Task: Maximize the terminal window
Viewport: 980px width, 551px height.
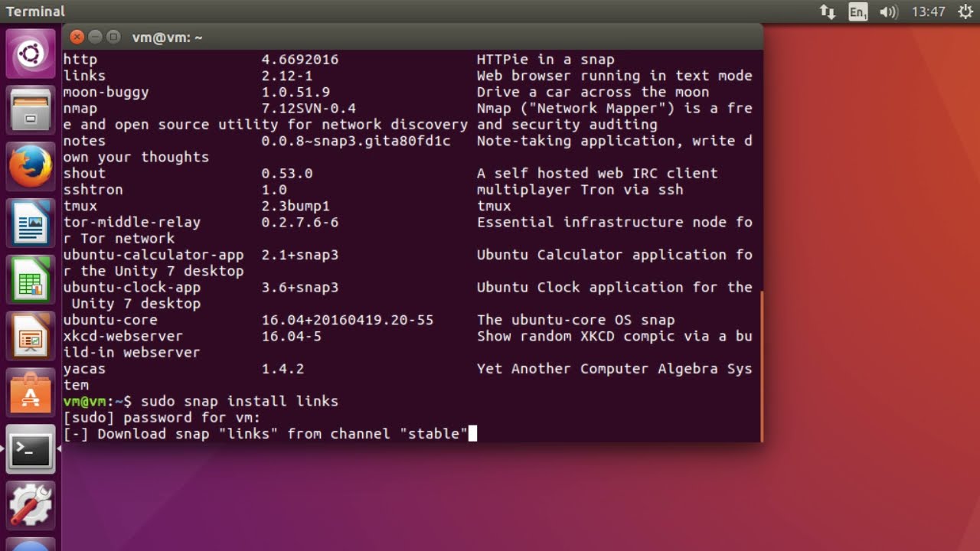Action: pos(113,37)
